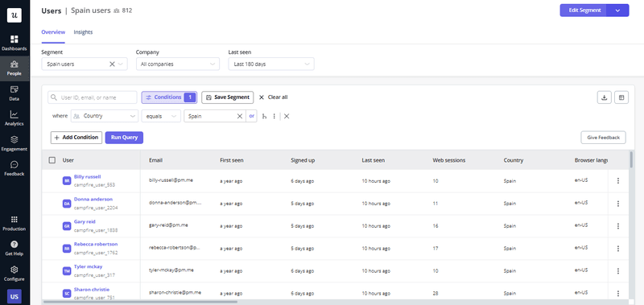Click the BR avatar of Billy russell
The image size is (644, 305).
67,181
